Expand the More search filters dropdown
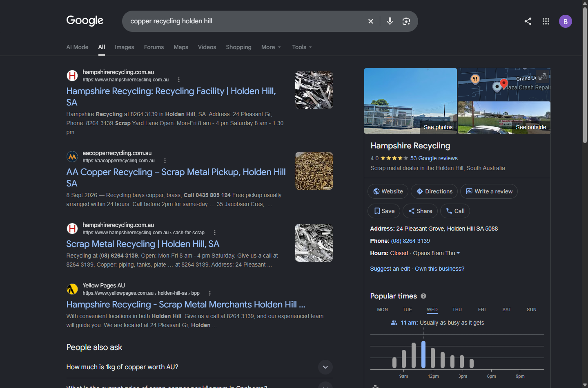The width and height of the screenshot is (588, 388). pos(271,47)
